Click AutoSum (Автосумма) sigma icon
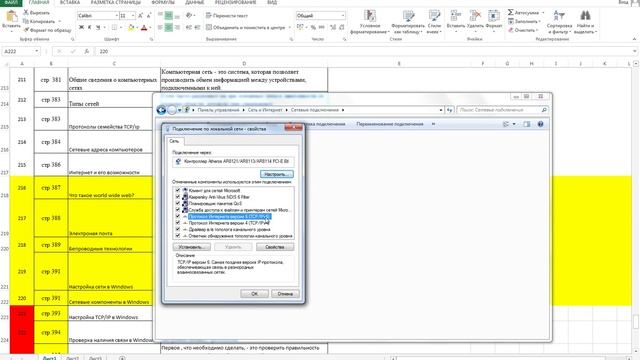The height and width of the screenshot is (360, 640). click(x=511, y=13)
